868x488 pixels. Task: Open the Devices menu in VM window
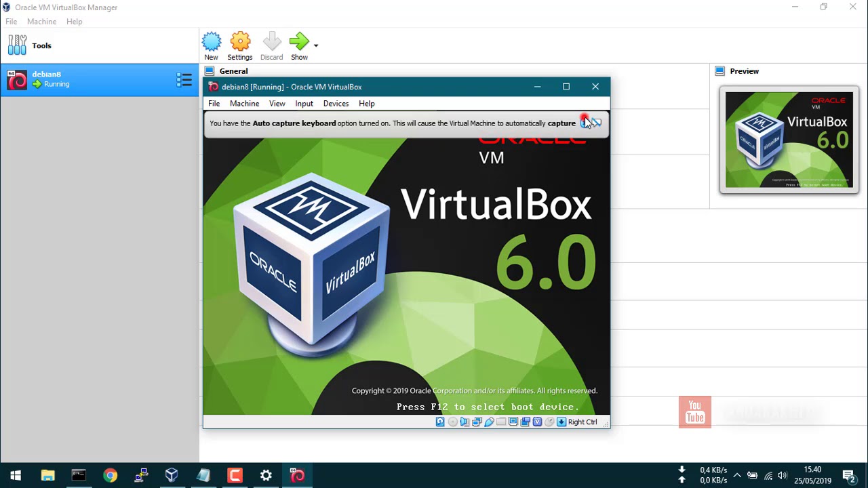[336, 104]
